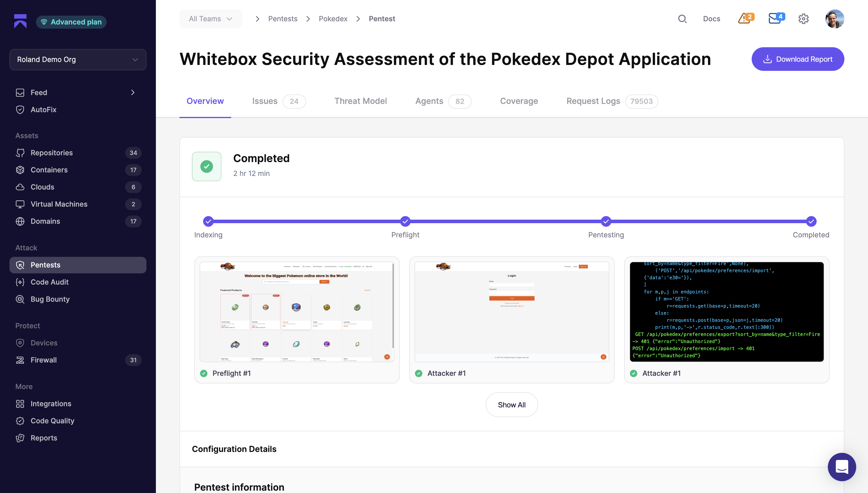Click the Clouds icon in sidebar
868x493 pixels.
pos(20,187)
